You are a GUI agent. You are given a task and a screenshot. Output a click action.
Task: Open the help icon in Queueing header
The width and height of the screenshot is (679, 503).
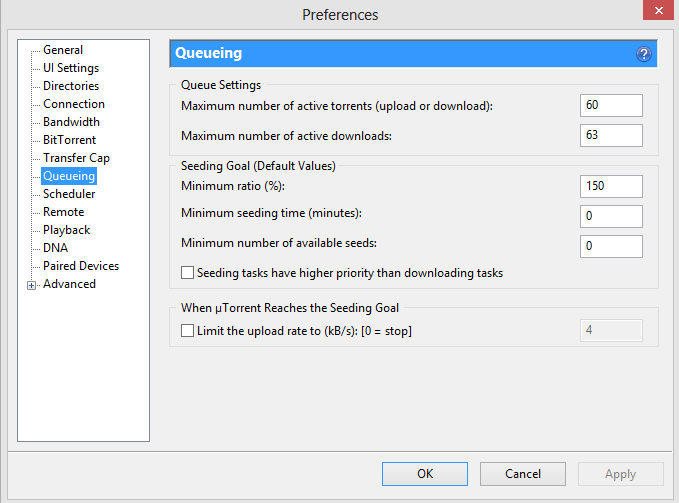pyautogui.click(x=643, y=54)
